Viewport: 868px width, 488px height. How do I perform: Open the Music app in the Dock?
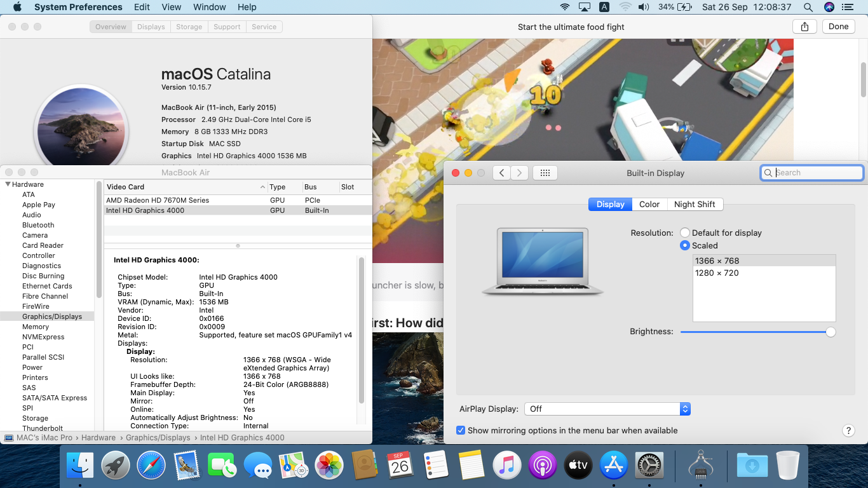coord(507,466)
